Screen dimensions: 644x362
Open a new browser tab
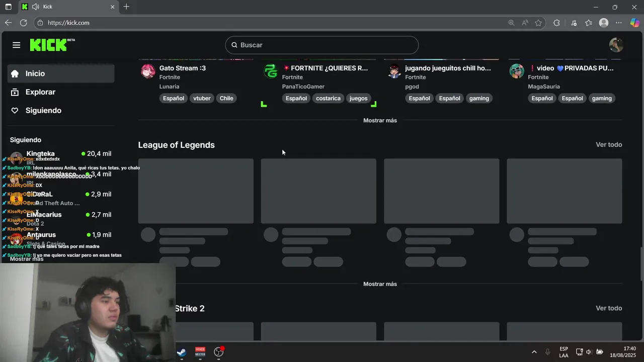point(126,7)
